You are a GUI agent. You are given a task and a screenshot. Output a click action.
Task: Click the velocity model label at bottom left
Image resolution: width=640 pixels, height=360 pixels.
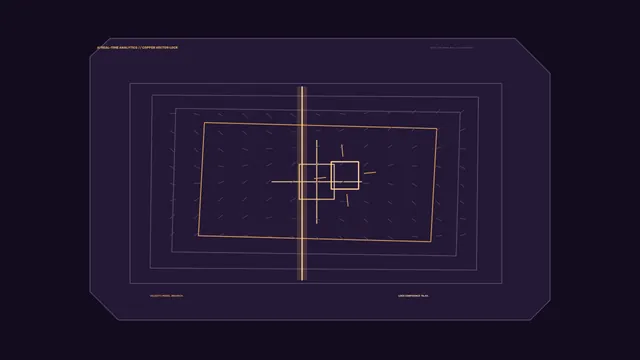pos(167,296)
